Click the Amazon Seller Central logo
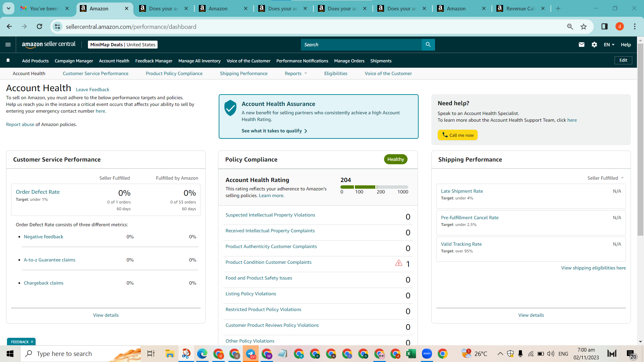The height and width of the screenshot is (362, 644). click(x=49, y=45)
